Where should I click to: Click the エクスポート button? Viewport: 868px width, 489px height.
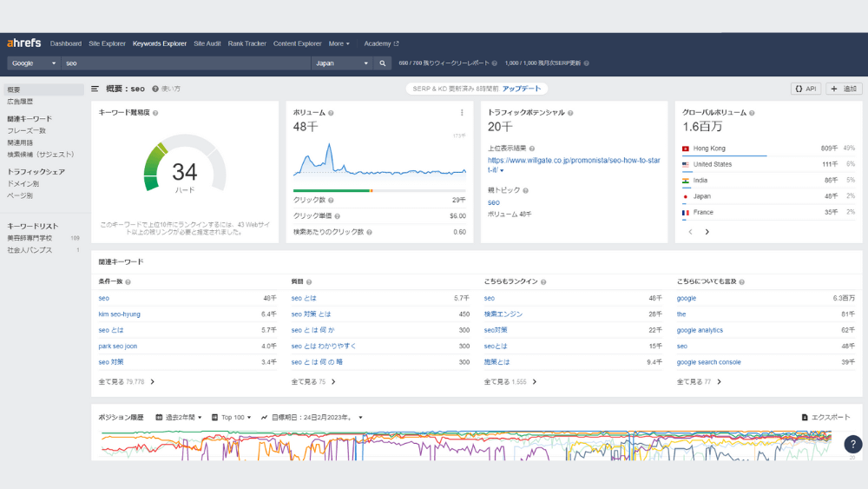point(826,418)
